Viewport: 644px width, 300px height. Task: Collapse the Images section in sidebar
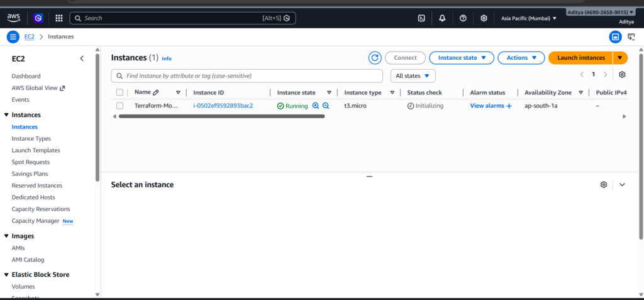point(6,236)
